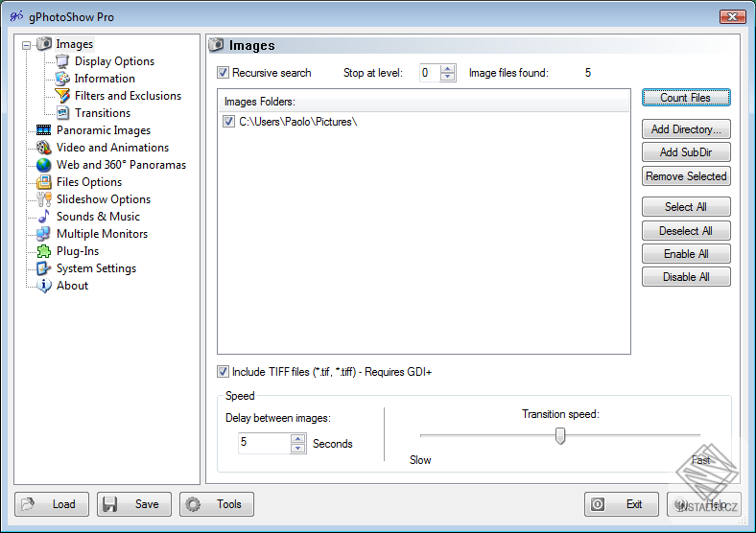Click the Video and Animations reel icon
The image size is (756, 533).
tap(44, 148)
